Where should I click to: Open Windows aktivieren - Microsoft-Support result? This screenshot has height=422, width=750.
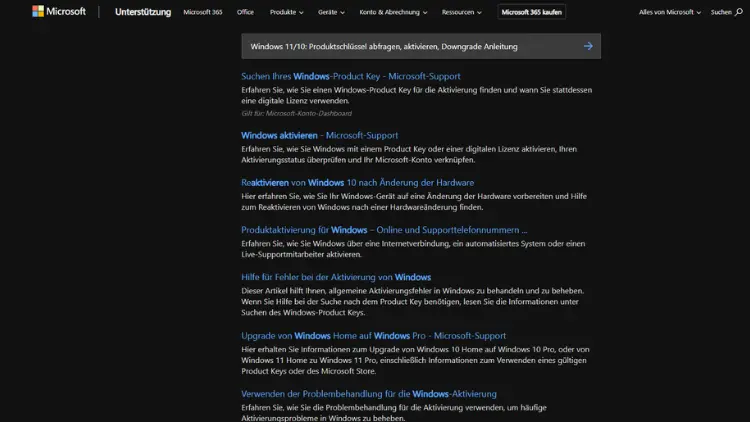(x=320, y=135)
